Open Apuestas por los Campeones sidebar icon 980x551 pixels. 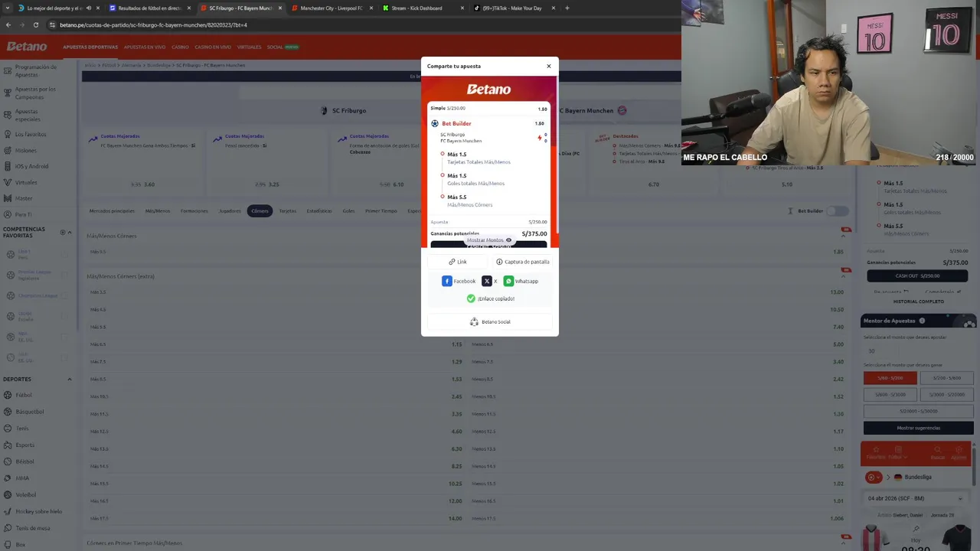pyautogui.click(x=7, y=93)
